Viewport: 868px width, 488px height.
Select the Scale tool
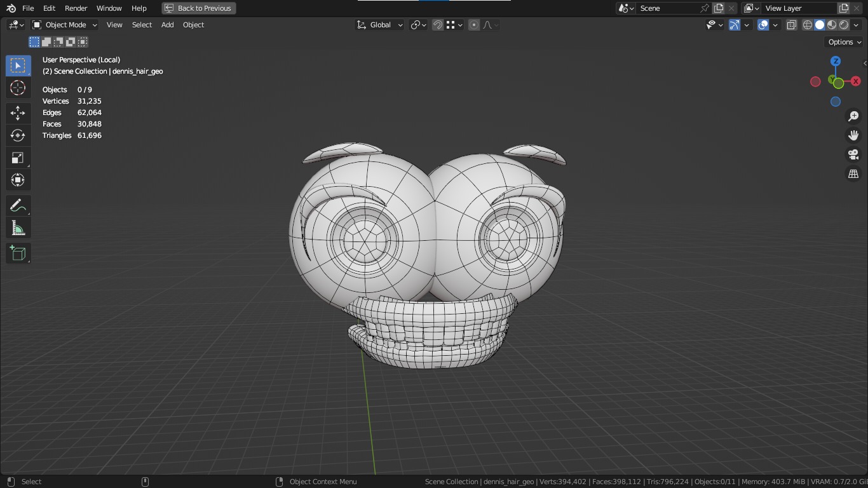pyautogui.click(x=18, y=158)
